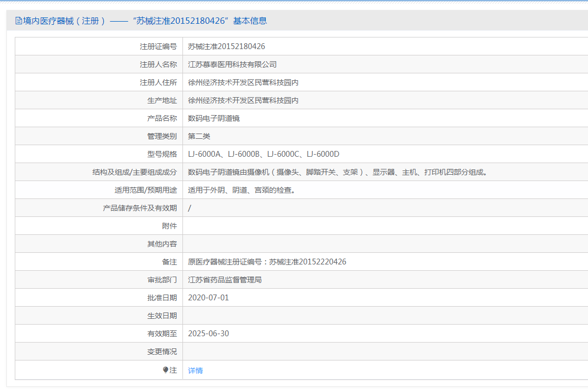Select intended use text 适用于外阴、阴道、宫颈的检查。

coord(242,191)
